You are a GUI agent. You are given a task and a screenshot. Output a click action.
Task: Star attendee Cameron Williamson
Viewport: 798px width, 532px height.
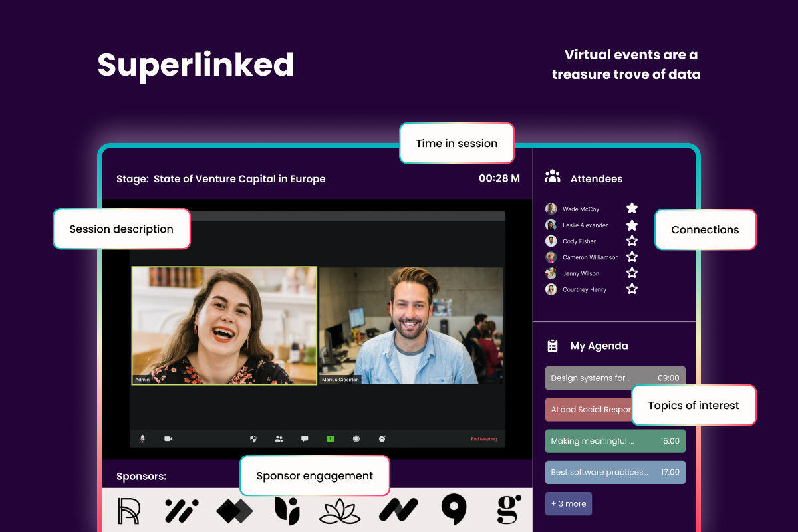pos(632,257)
